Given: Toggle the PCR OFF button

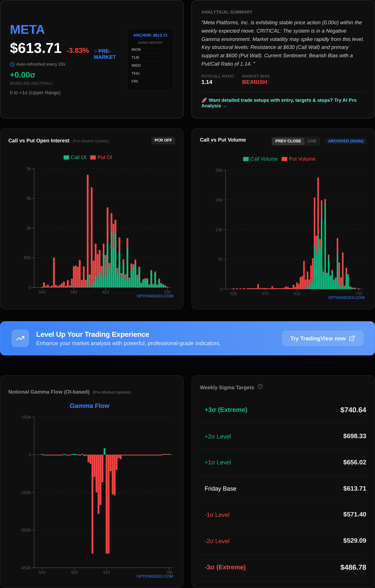Looking at the screenshot, I should [163, 140].
